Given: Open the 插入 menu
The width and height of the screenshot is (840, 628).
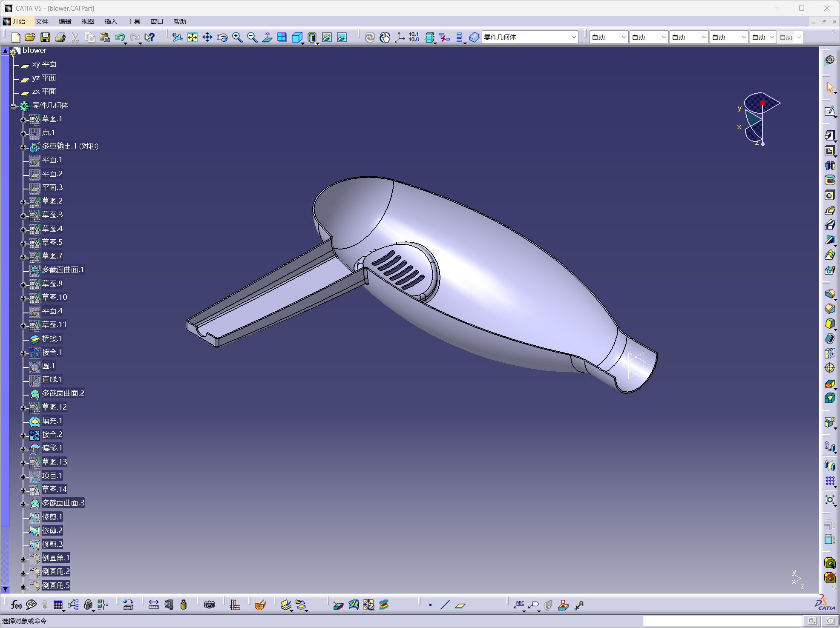Looking at the screenshot, I should click(x=111, y=21).
